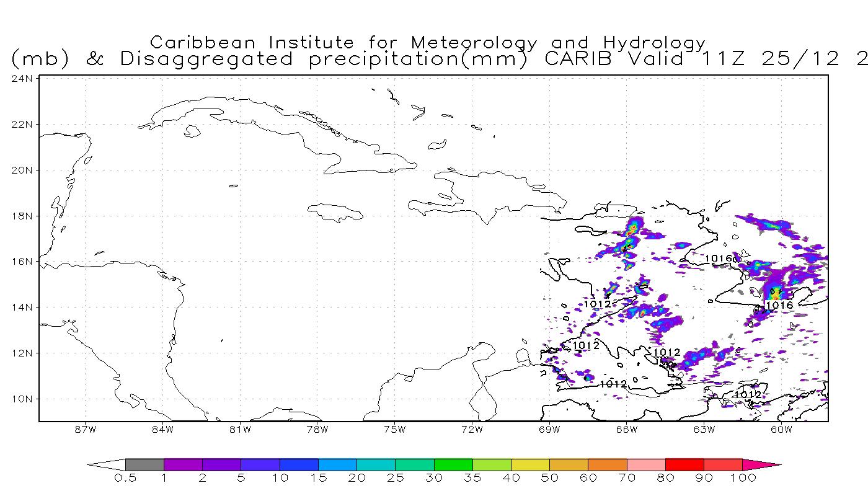The width and height of the screenshot is (868, 496).
Task: Click the magenta arrow above 100 on the legend
Action: point(761,464)
